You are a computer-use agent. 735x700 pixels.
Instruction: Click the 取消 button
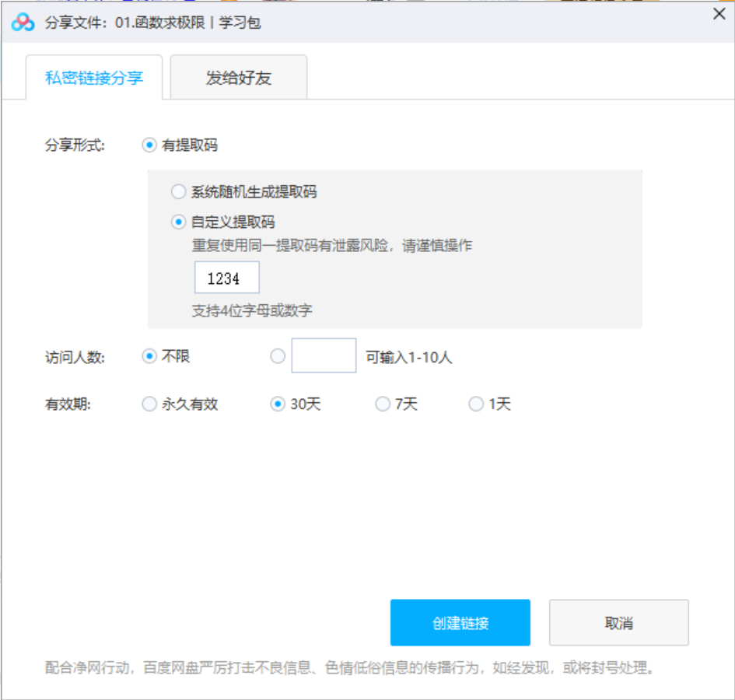tap(619, 623)
